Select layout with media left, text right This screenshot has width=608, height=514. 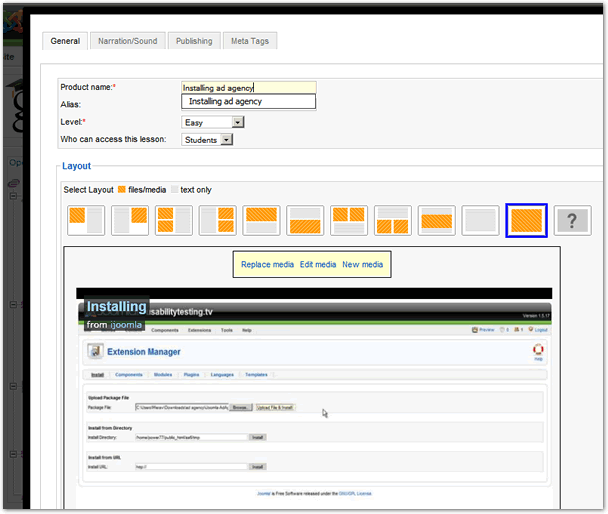(x=86, y=220)
